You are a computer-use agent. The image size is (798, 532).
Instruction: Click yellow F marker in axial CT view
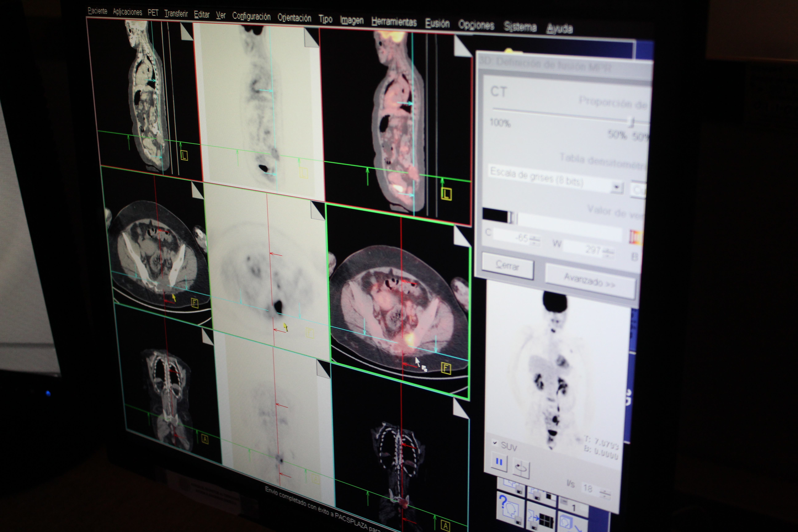(x=194, y=303)
